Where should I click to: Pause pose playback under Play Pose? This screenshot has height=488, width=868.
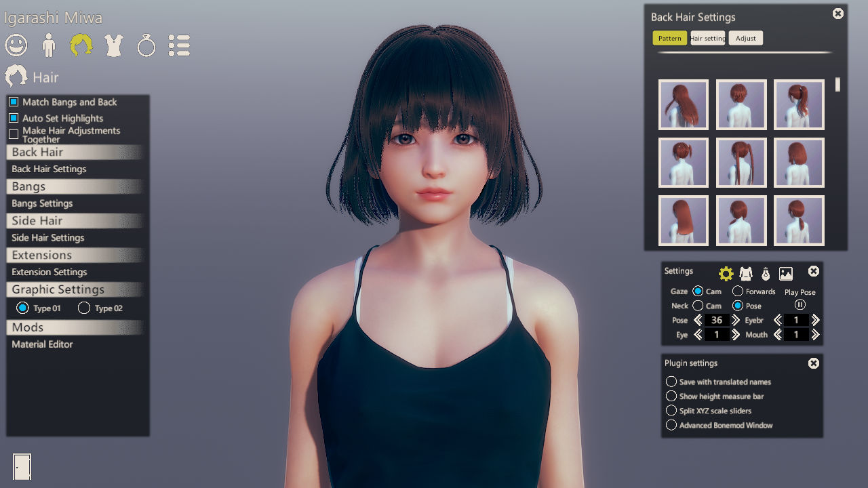coord(800,305)
